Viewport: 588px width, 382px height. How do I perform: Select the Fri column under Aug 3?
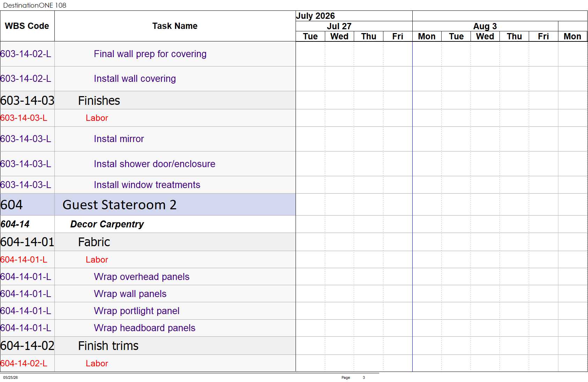click(543, 37)
